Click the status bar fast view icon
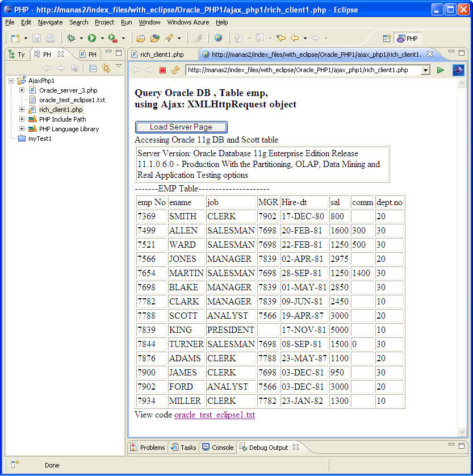 pos(15,464)
